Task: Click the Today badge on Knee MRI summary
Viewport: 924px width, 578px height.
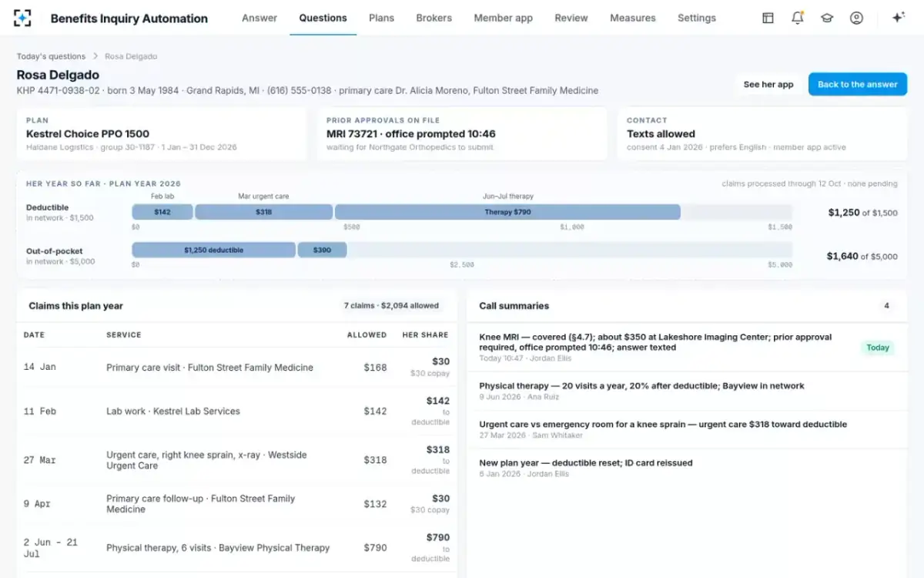Action: click(878, 348)
